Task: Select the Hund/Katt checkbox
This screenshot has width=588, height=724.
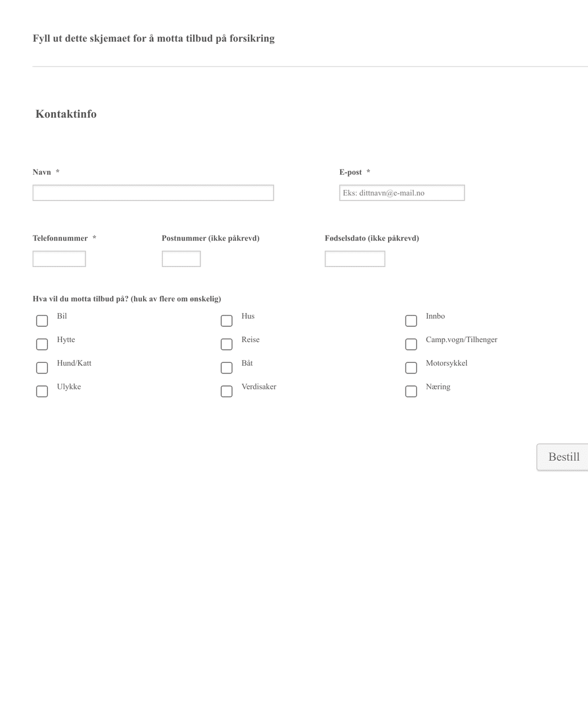Action: point(42,368)
